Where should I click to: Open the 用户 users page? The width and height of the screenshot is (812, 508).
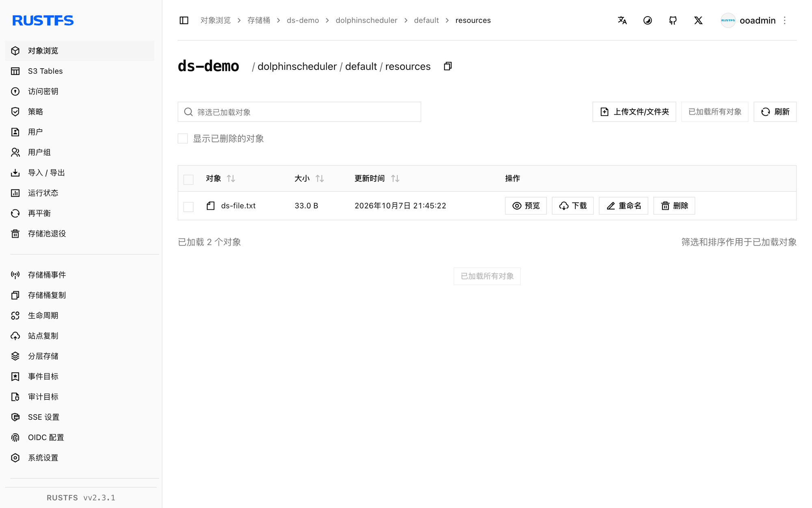(80, 132)
